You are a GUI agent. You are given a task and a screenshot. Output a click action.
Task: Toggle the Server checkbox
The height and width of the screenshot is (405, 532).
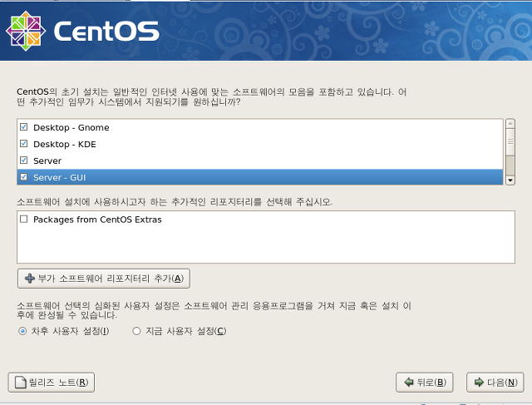[x=24, y=161]
